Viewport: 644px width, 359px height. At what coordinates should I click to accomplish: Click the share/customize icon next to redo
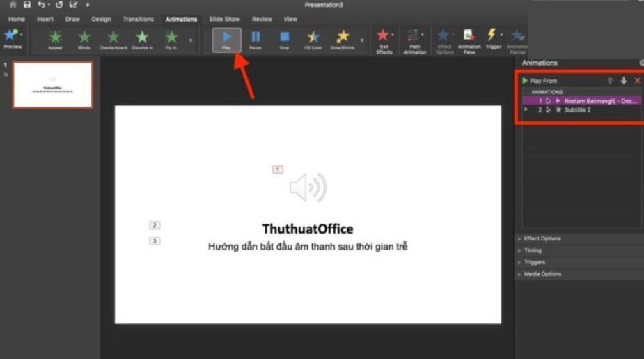coord(73,4)
